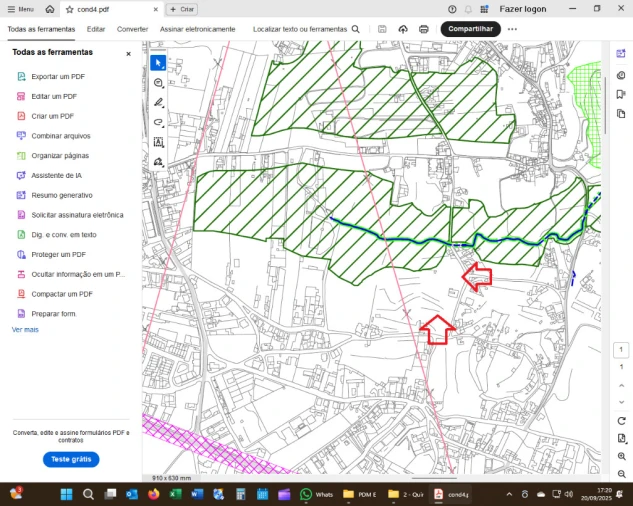This screenshot has width=633, height=506.
Task: Click the save to cloud upload icon
Action: (x=403, y=30)
